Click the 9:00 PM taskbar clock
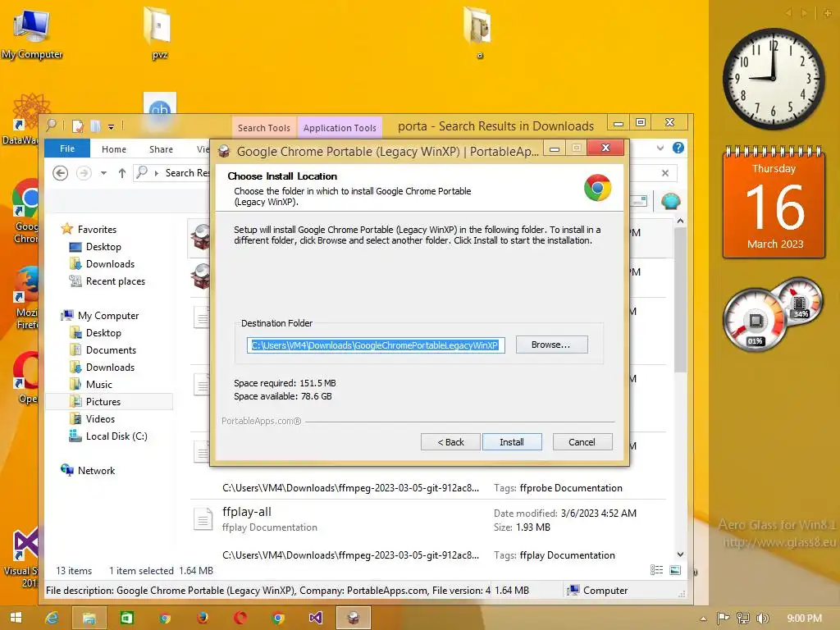The height and width of the screenshot is (630, 840). (804, 619)
